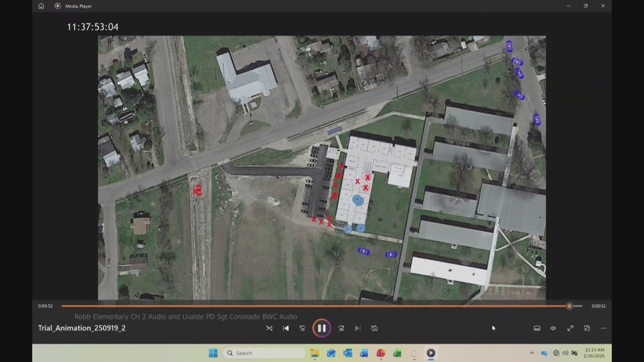Expand the weather widget in system tray
This screenshot has height=362, width=644.
[575, 353]
